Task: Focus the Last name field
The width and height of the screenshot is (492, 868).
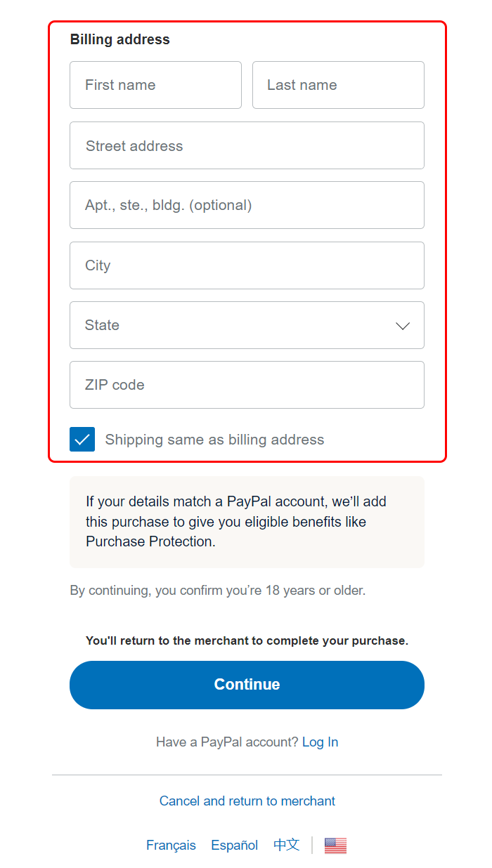Action: click(x=338, y=85)
